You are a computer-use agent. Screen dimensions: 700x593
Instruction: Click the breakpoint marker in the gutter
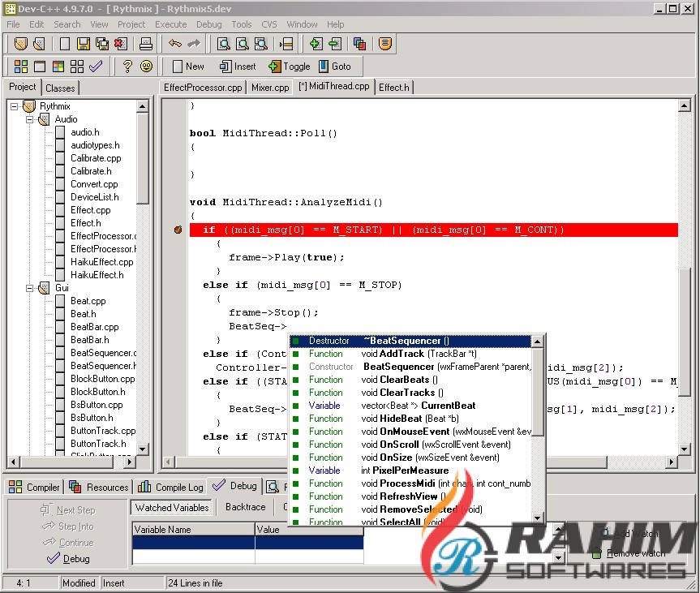pyautogui.click(x=178, y=230)
